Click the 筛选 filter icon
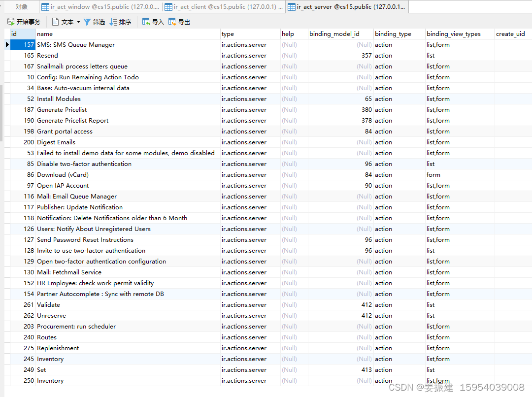Image resolution: width=532 pixels, height=397 pixels. [x=87, y=21]
